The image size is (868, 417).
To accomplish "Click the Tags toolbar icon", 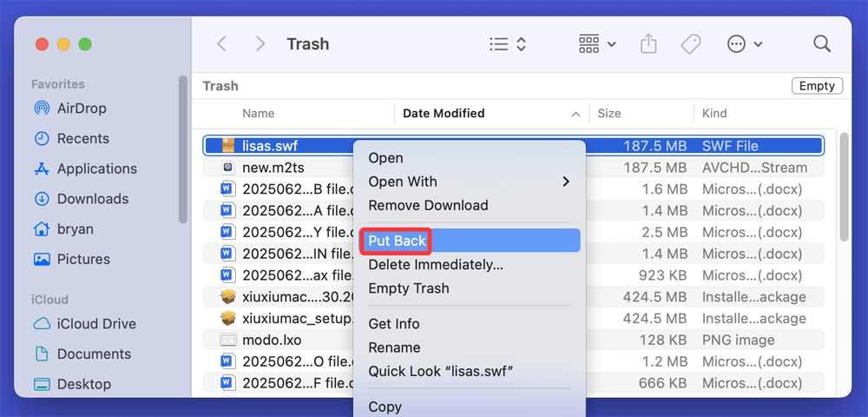I will click(691, 44).
